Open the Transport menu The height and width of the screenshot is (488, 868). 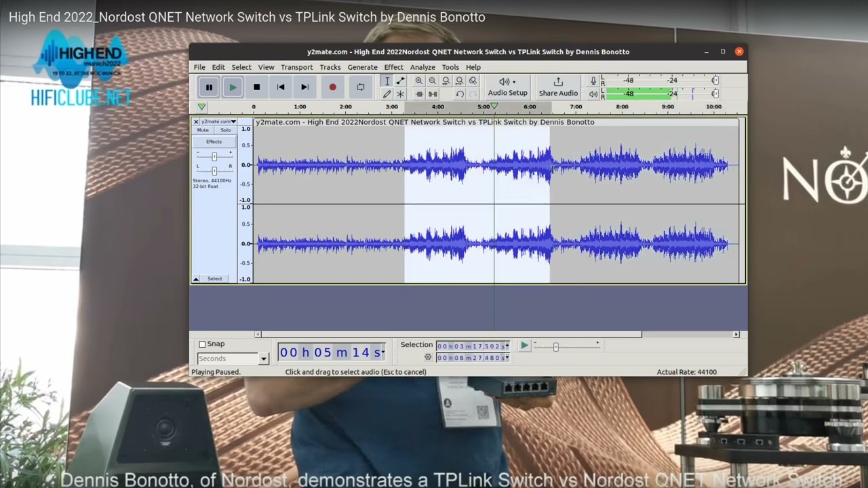[x=297, y=67]
